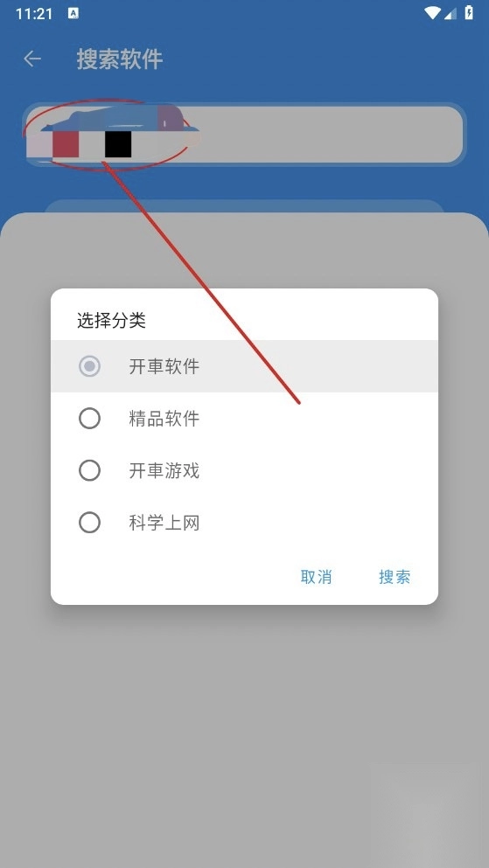Tap the battery status icon
Screen dimensions: 489x868
point(469,13)
